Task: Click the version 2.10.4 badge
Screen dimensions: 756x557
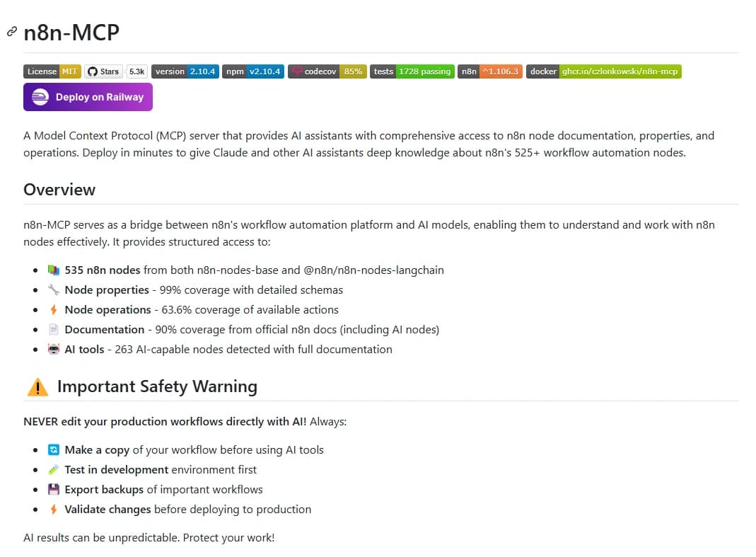Action: click(185, 71)
